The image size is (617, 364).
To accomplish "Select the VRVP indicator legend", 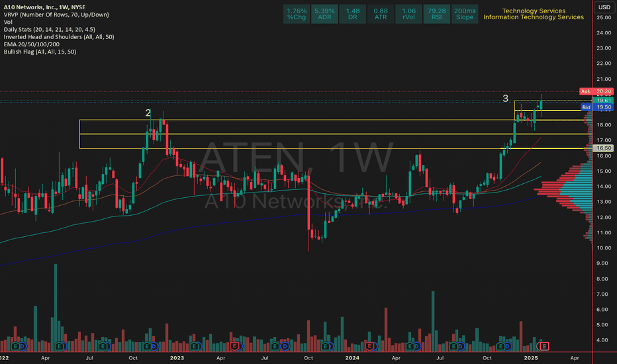I will [56, 15].
